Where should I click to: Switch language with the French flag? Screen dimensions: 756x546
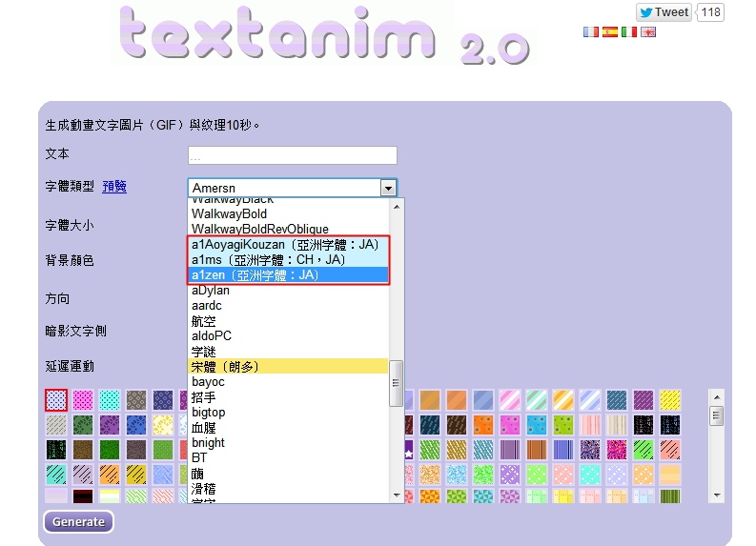[x=591, y=32]
